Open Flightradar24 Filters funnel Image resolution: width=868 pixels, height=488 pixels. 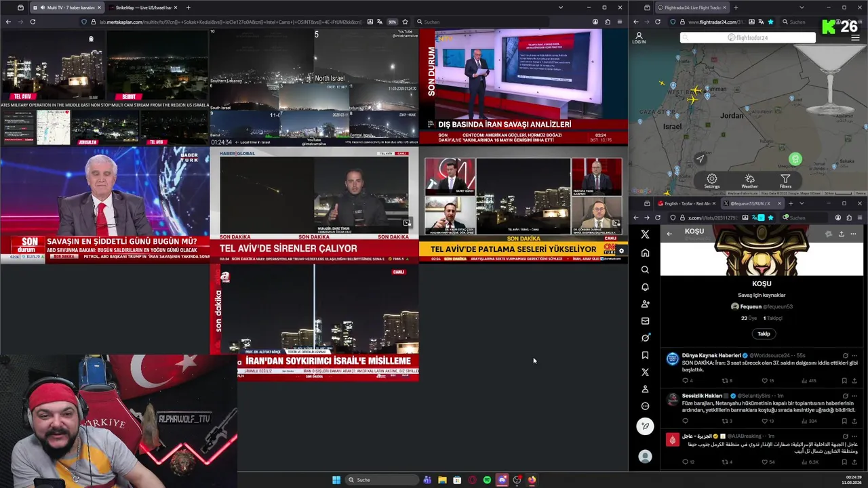click(785, 181)
